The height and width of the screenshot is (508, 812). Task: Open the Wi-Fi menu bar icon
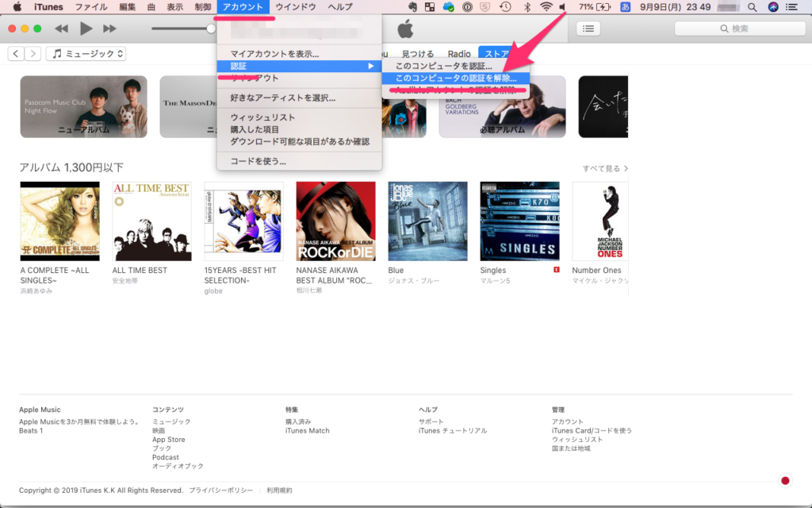click(546, 7)
